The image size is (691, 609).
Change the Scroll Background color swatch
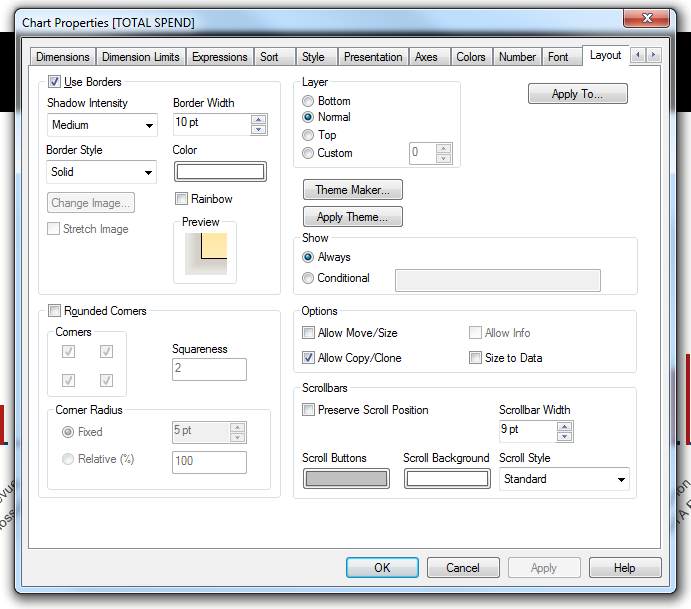447,479
